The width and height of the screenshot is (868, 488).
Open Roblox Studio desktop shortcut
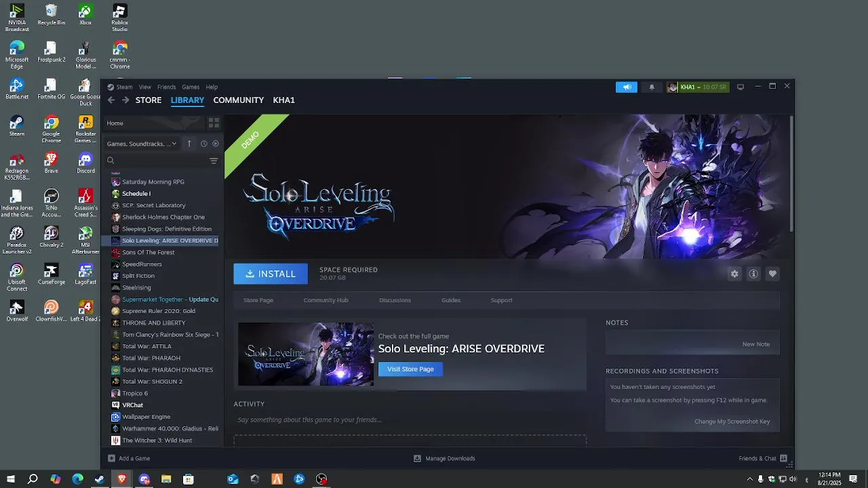[120, 18]
